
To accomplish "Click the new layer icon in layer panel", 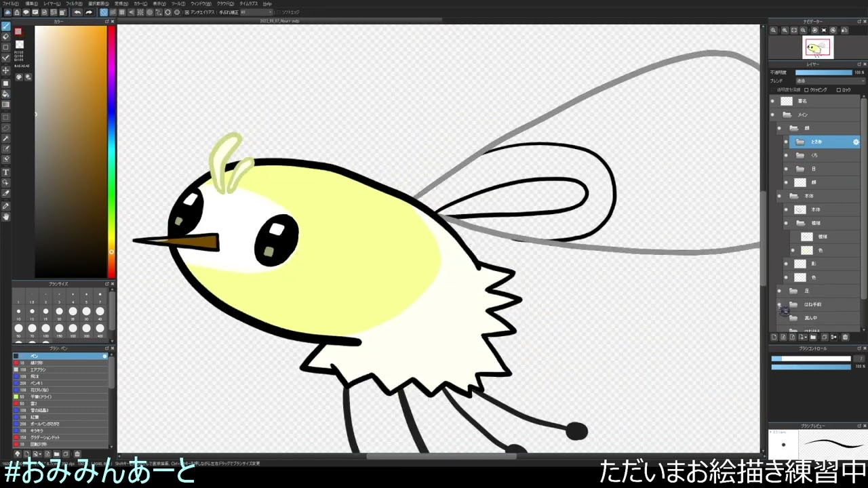I will pos(774,337).
